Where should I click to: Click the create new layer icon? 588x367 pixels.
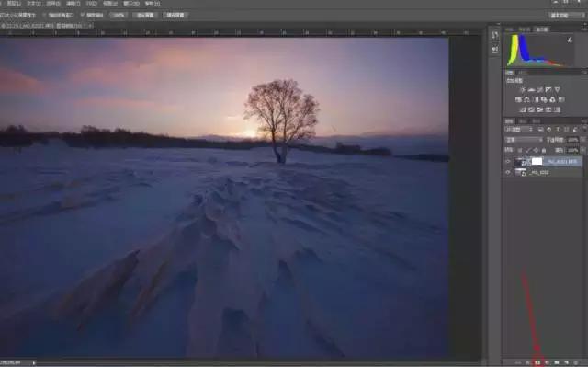click(x=566, y=362)
